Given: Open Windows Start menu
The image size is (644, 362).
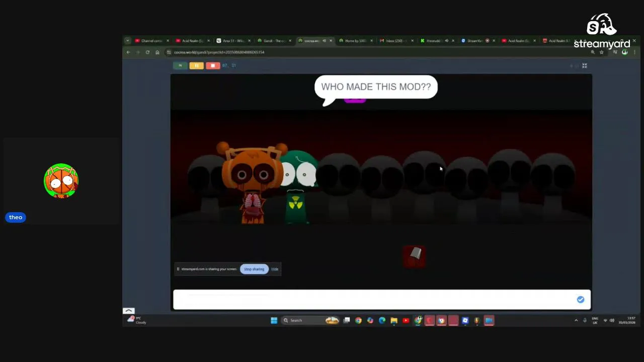Looking at the screenshot, I should pos(274,320).
